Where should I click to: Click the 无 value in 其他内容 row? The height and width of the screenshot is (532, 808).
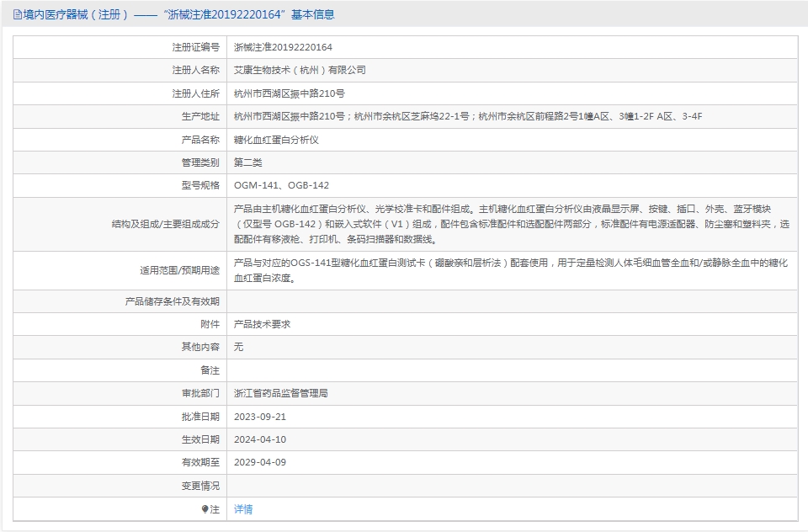coord(239,347)
